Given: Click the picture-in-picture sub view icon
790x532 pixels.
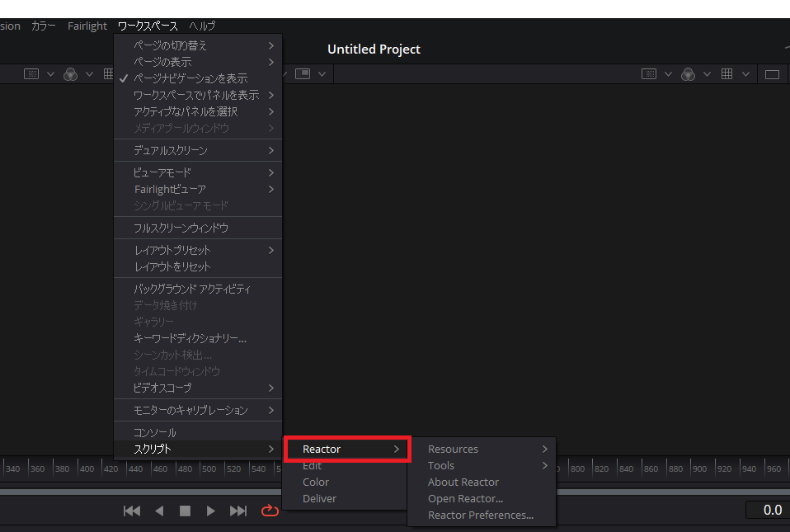Looking at the screenshot, I should pyautogui.click(x=303, y=74).
